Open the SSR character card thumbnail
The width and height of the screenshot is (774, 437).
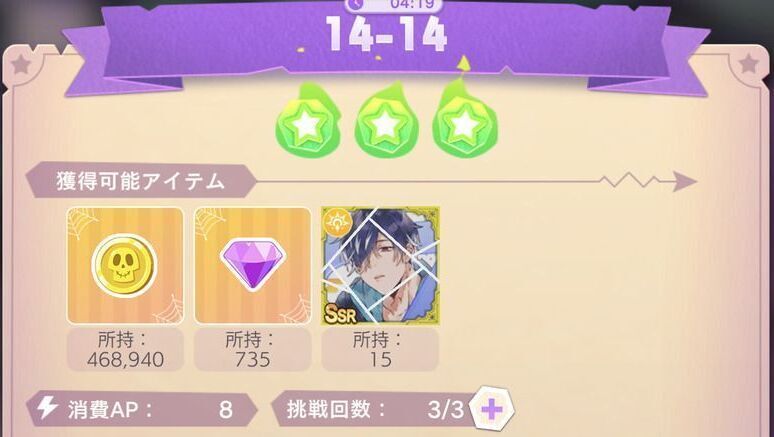380,266
